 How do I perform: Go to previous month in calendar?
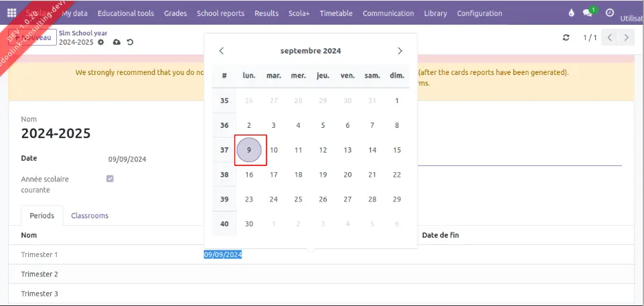point(222,51)
